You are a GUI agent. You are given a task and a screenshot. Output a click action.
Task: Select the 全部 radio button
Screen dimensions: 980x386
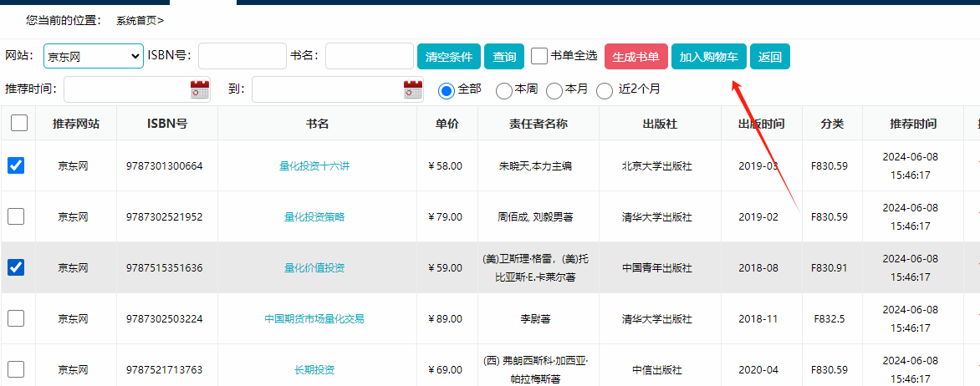[447, 89]
